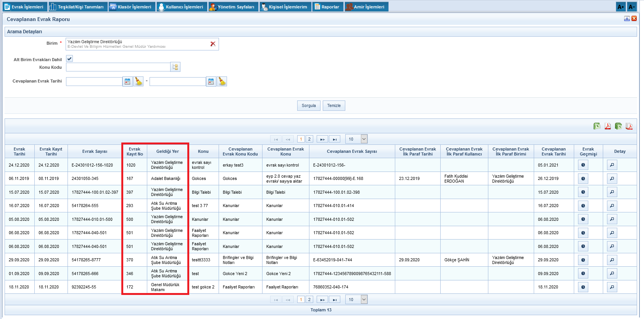Open the Evrak İşlemleri menu
Screen dimensions: 644x319
(x=24, y=7)
